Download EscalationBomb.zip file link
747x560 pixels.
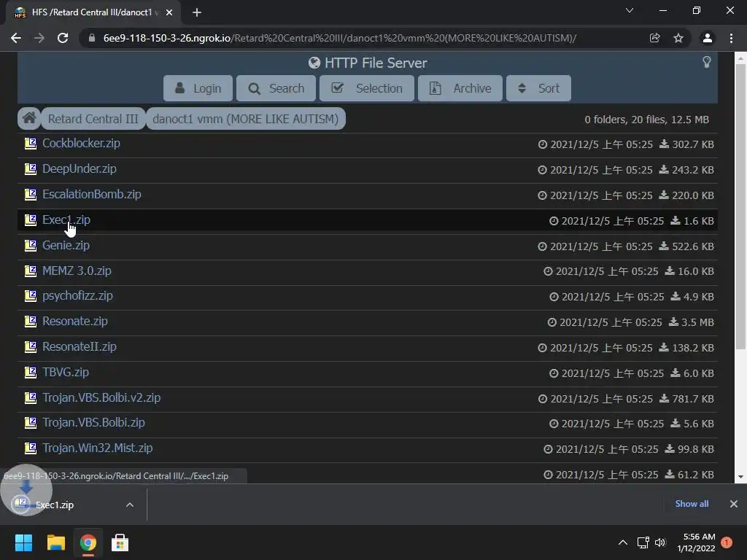point(91,194)
